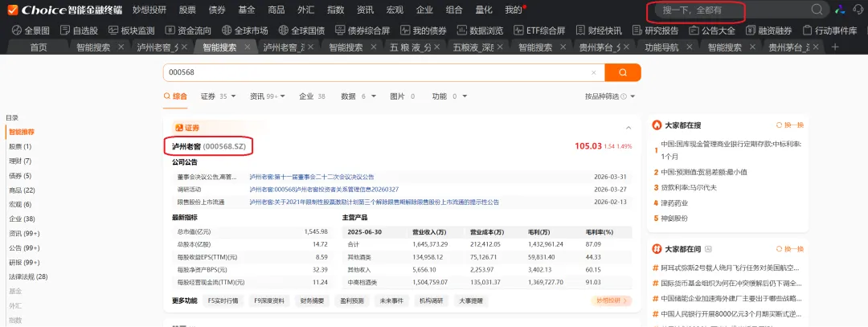The height and width of the screenshot is (327, 868).
Task: Click the 盈利预测 button
Action: [x=352, y=301]
